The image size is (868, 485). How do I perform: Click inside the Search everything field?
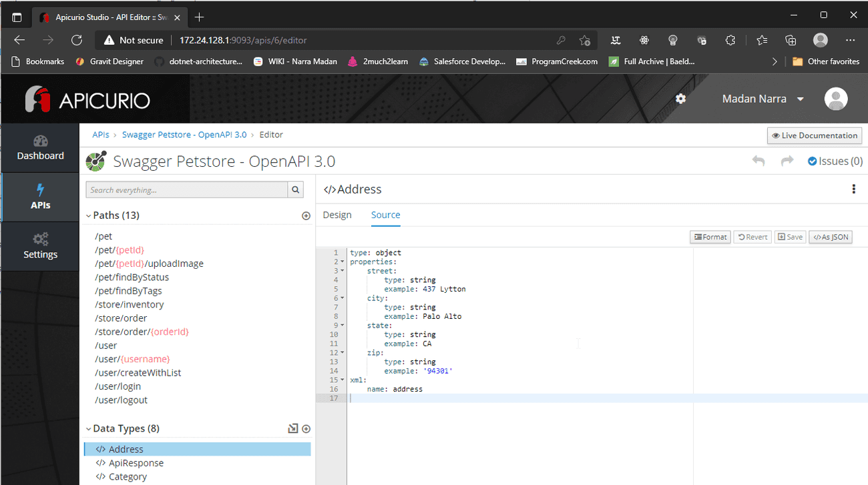click(x=187, y=189)
